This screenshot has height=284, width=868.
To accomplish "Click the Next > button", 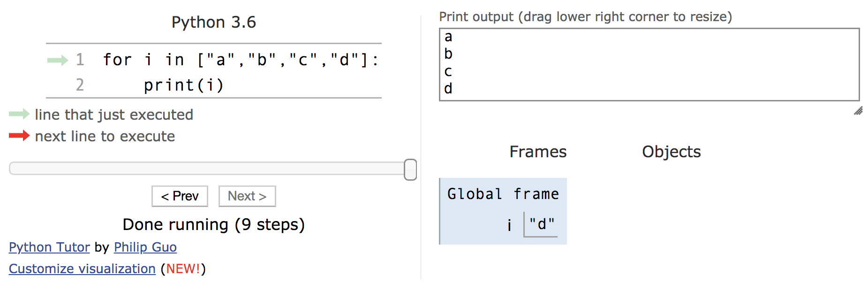I will tap(247, 196).
